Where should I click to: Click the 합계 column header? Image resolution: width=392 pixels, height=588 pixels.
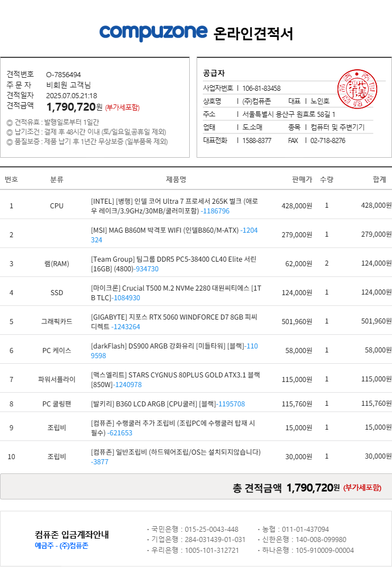pyautogui.click(x=380, y=179)
